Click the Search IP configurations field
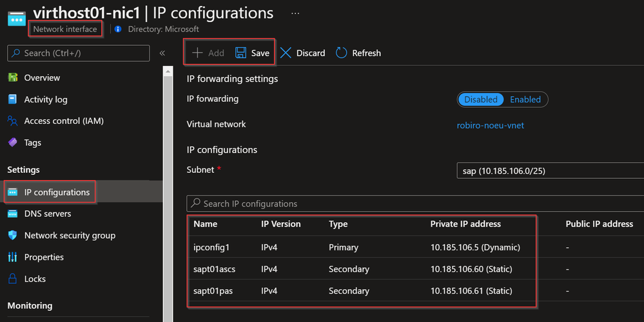The height and width of the screenshot is (322, 644). (x=413, y=203)
